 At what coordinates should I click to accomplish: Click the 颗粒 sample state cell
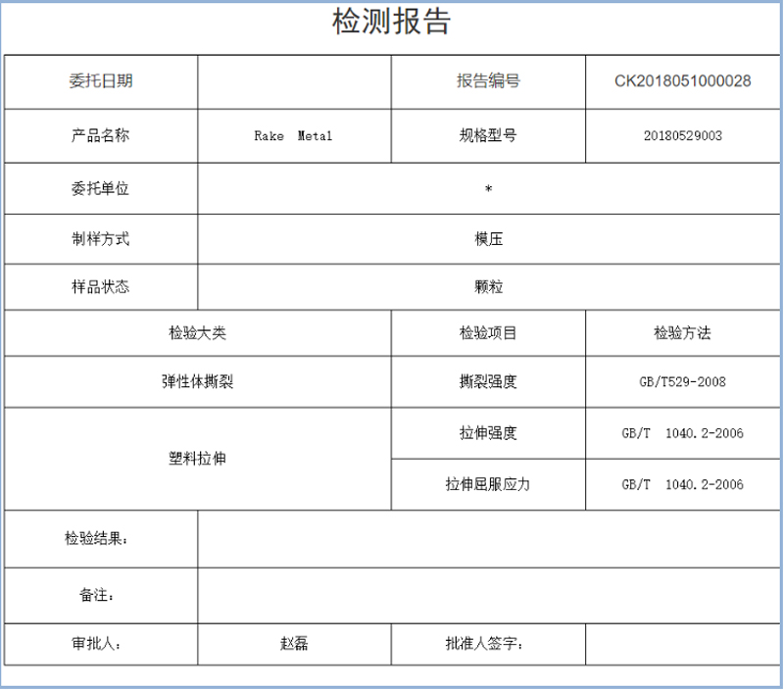click(488, 287)
